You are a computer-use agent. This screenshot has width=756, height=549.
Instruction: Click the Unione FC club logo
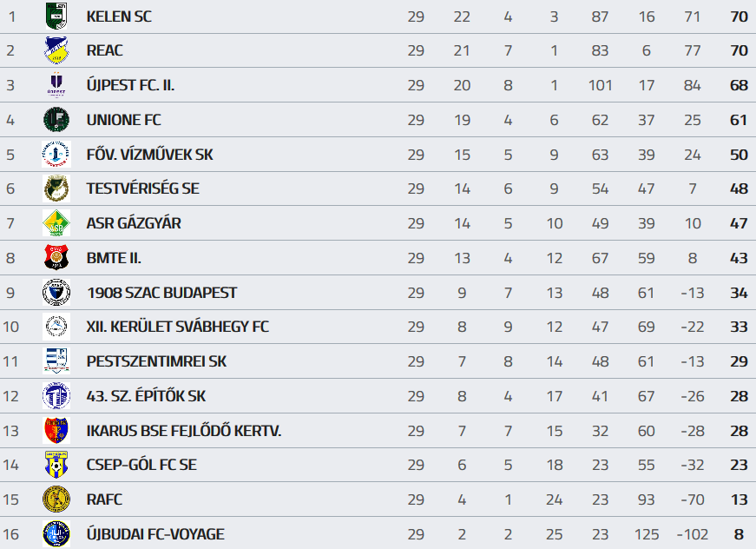point(56,120)
